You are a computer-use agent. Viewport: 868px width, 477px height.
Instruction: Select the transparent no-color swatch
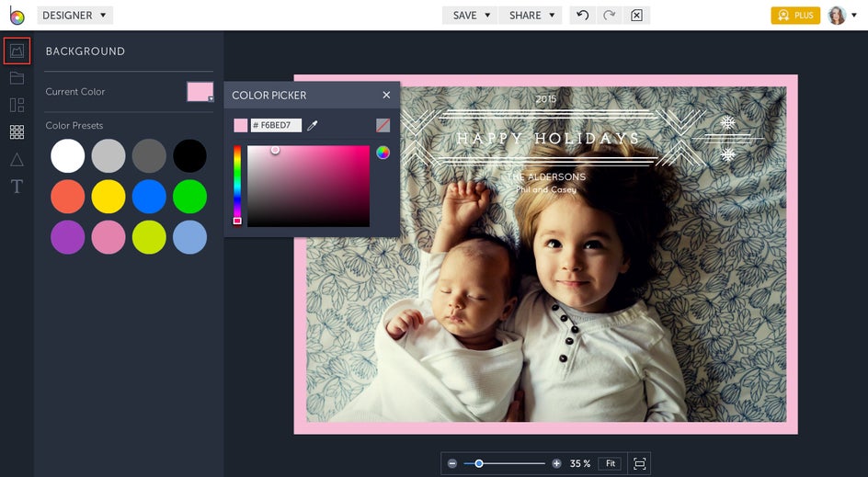pos(383,126)
